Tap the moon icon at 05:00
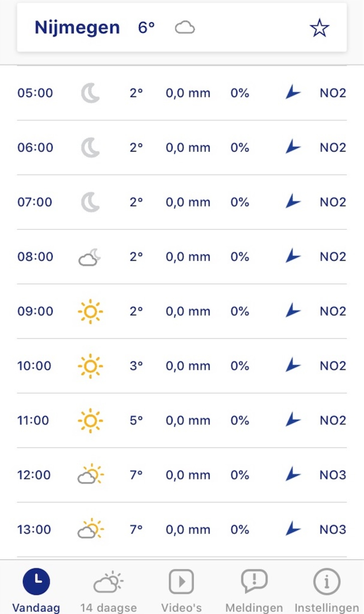Screen dimensions: 364x614 pyautogui.click(x=90, y=93)
